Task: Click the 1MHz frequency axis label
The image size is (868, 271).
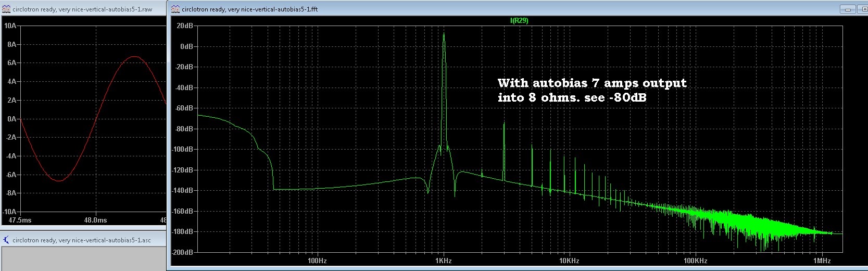Action: [822, 261]
